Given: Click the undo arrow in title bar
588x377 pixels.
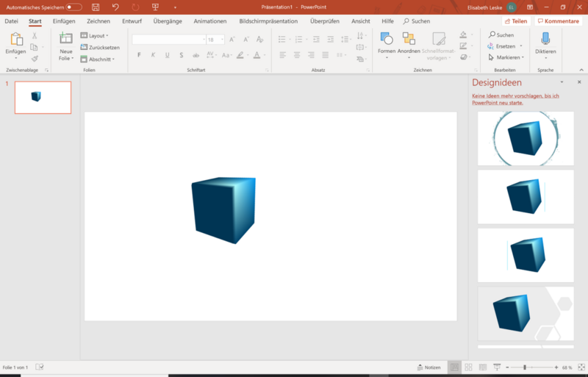Looking at the screenshot, I should 115,7.
